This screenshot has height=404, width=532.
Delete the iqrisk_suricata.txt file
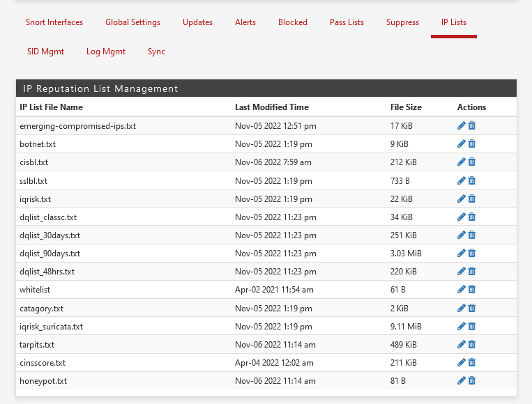tap(471, 327)
